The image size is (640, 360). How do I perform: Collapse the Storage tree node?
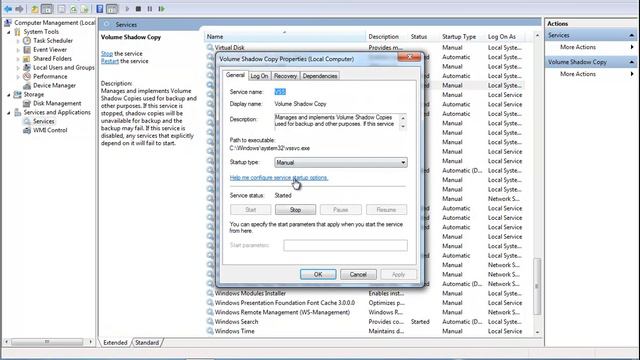[9, 95]
